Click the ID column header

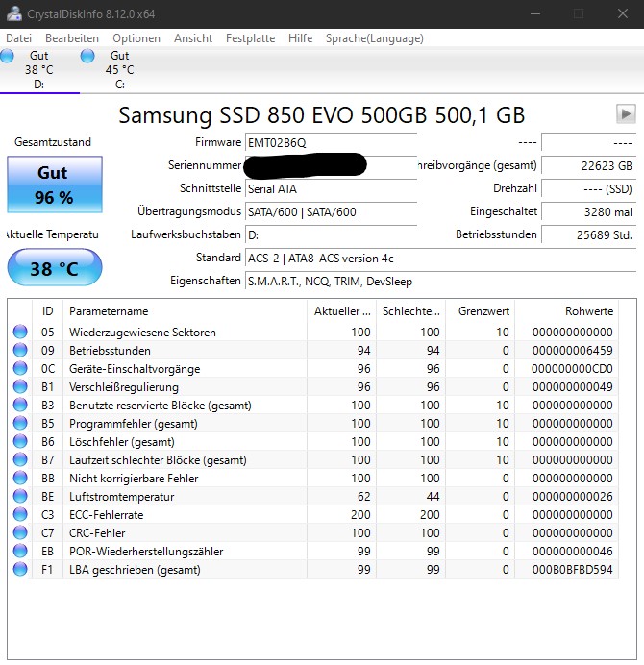coord(47,310)
